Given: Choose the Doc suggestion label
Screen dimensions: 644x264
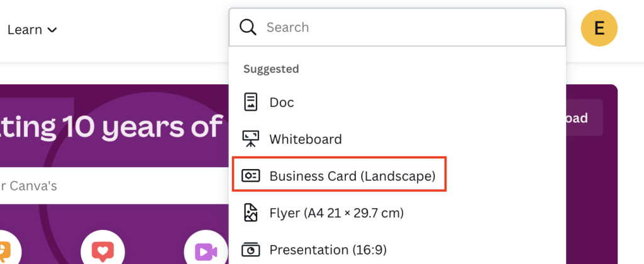Looking at the screenshot, I should coord(282,102).
